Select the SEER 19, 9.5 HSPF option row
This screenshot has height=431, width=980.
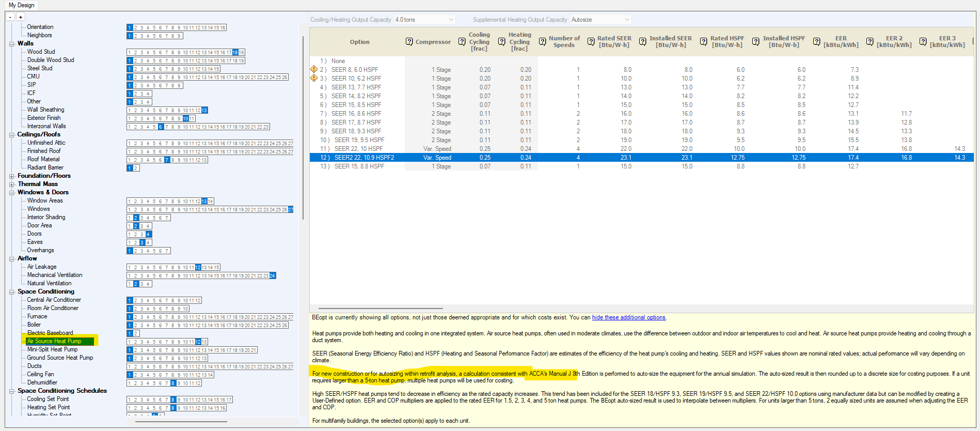[x=359, y=140]
